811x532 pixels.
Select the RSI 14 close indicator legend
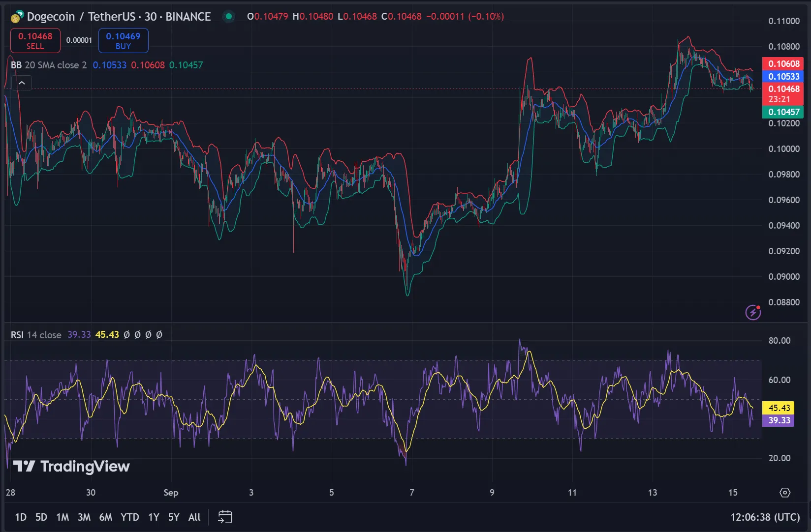pyautogui.click(x=36, y=335)
